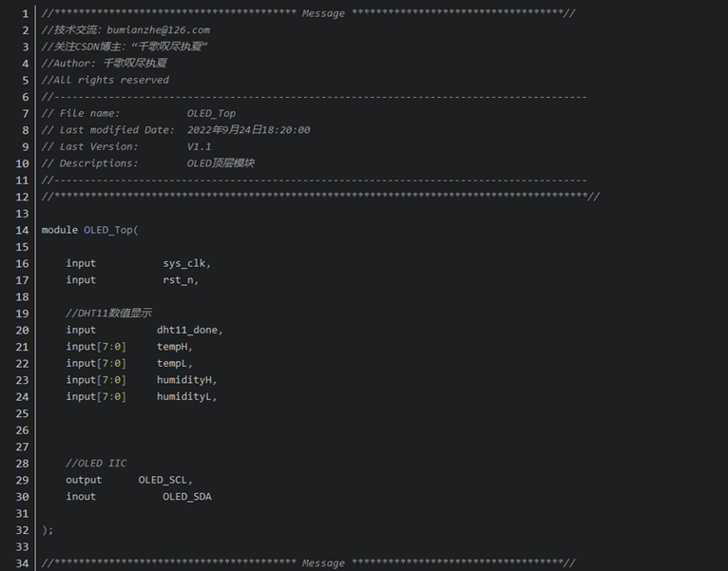Image resolution: width=728 pixels, height=571 pixels.
Task: Click the V1.1 version text
Action: point(199,146)
